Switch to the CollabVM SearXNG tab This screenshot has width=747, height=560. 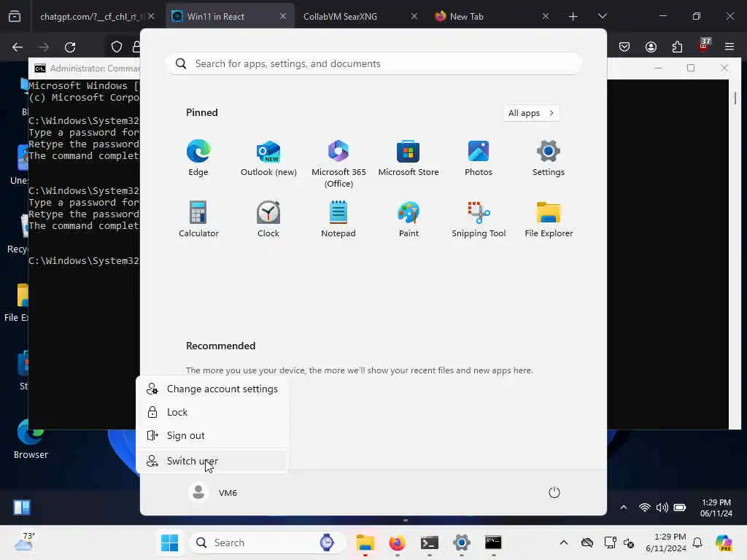point(340,17)
